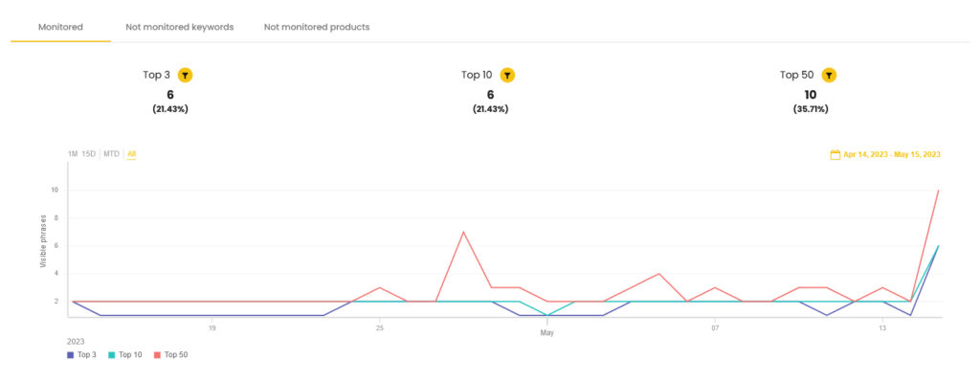The width and height of the screenshot is (980, 383).
Task: Select the All time range
Action: click(x=131, y=154)
